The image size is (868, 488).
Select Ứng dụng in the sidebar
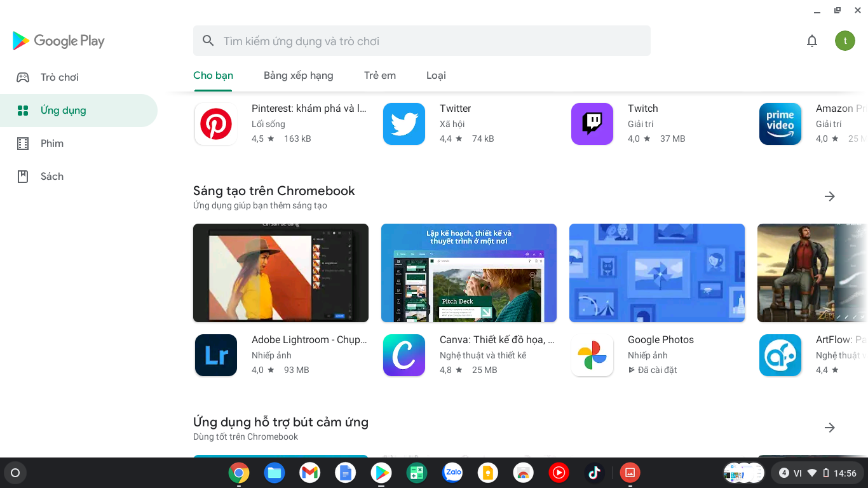(x=79, y=111)
